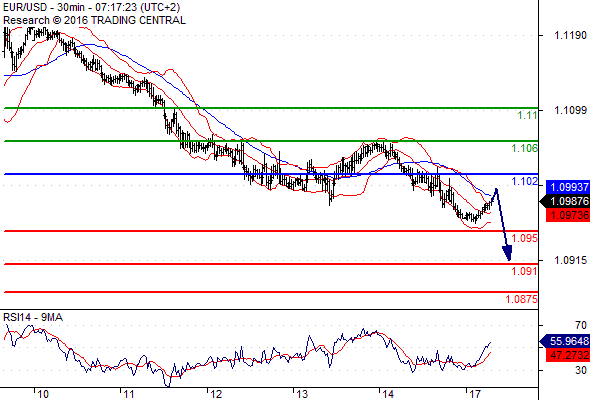
Task: Click the 1.0875 red support label
Action: pyautogui.click(x=521, y=299)
